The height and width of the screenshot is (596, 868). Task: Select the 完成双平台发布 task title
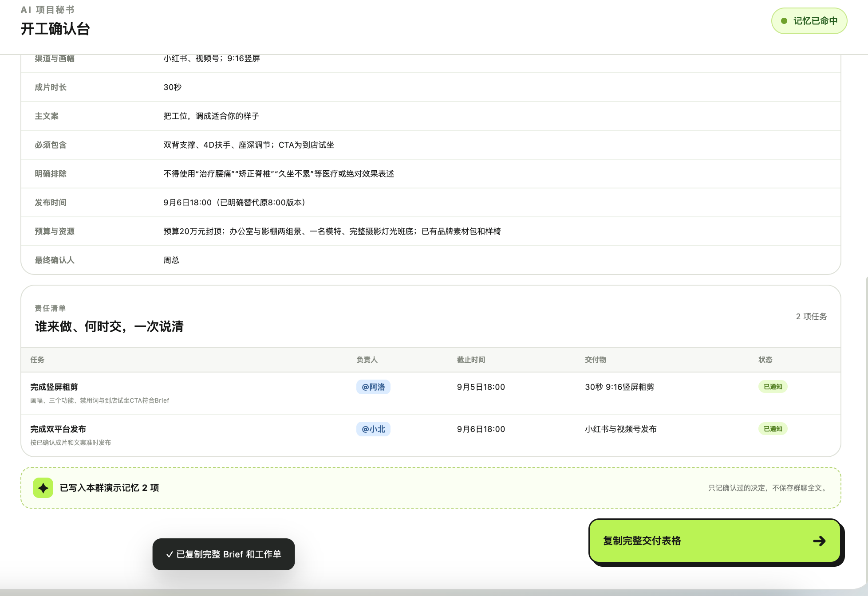[x=58, y=429]
